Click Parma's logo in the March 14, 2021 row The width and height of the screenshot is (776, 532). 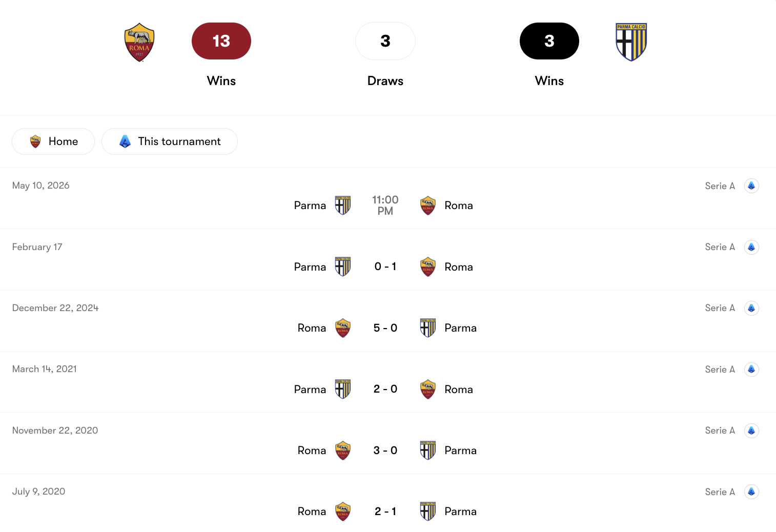(x=342, y=389)
